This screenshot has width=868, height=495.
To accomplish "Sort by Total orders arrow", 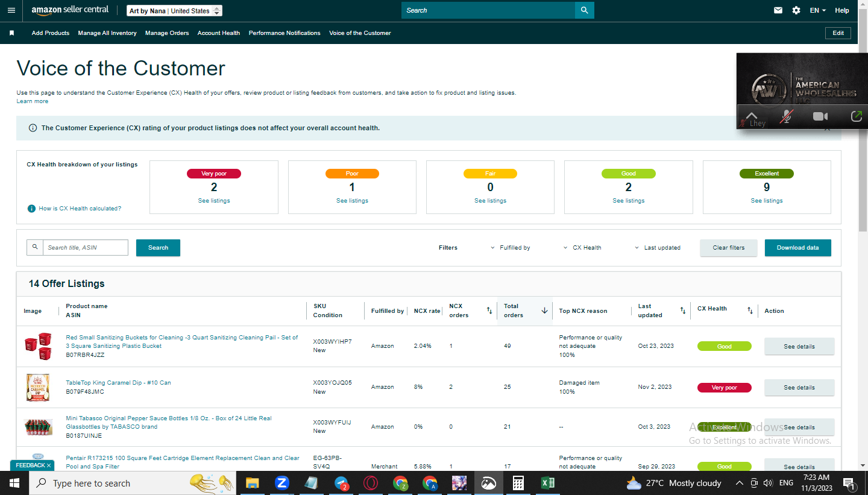I will point(544,311).
